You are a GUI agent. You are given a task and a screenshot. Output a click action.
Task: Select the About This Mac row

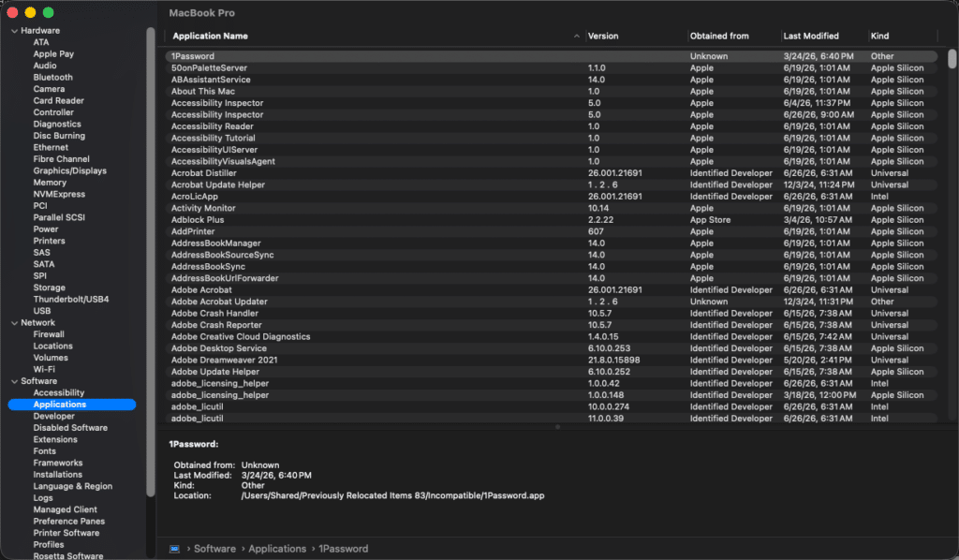pos(551,91)
